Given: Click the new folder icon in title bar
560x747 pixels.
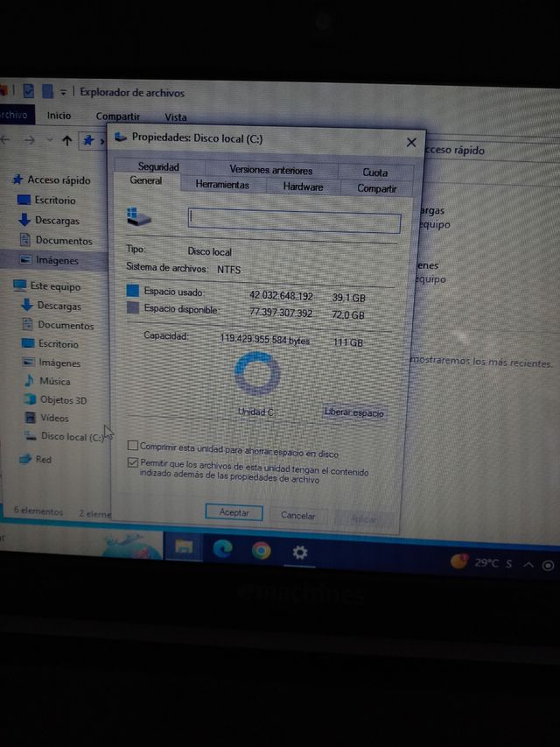Looking at the screenshot, I should (x=47, y=91).
